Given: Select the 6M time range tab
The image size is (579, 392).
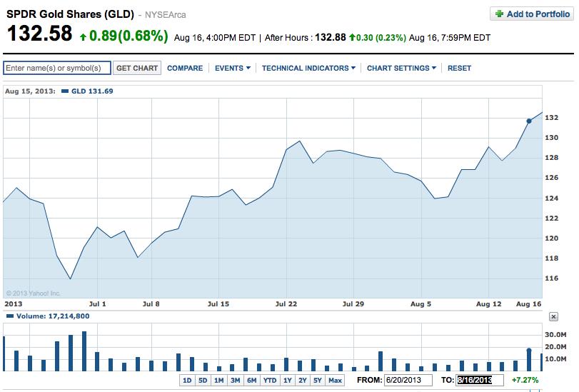Looking at the screenshot, I should pos(251,380).
